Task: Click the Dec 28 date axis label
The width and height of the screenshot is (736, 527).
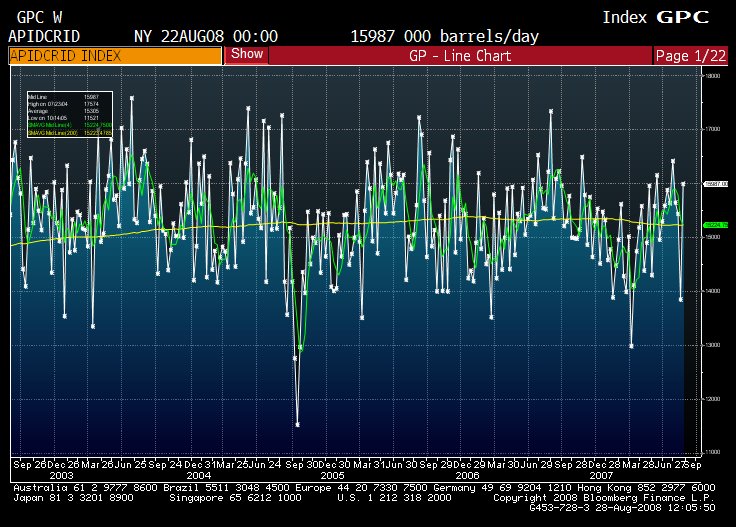Action: pos(605,465)
